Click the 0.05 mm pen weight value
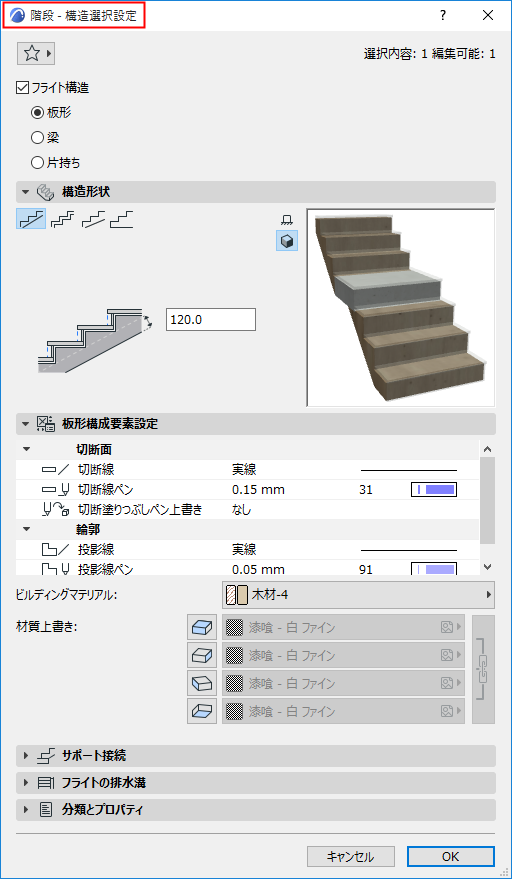This screenshot has height=879, width=512. click(258, 570)
